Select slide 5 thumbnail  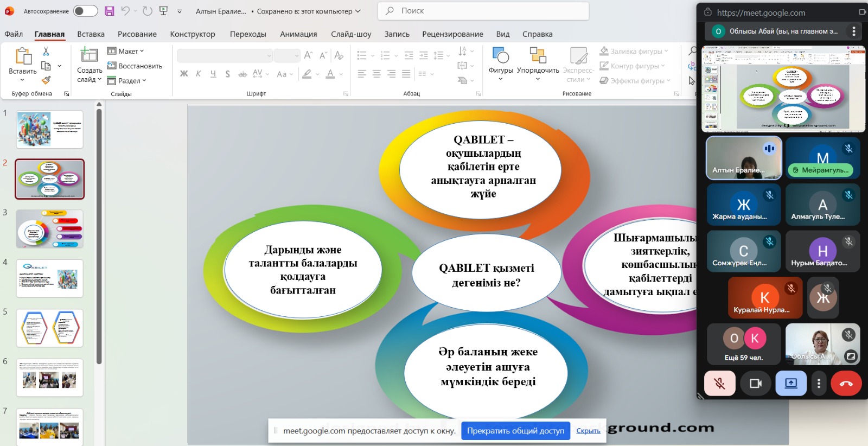[x=49, y=328]
